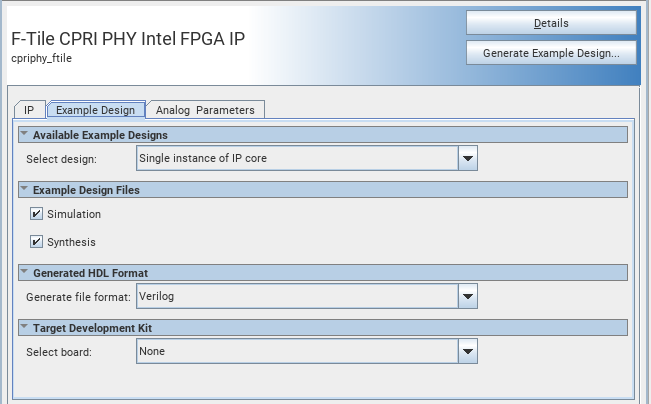The width and height of the screenshot is (651, 404).
Task: Collapse Generated HDL Format section triangle
Action: [24, 272]
